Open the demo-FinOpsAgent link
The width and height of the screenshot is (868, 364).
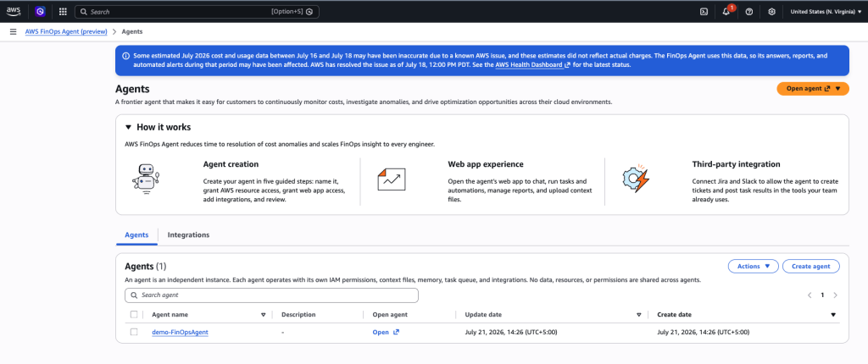(180, 333)
